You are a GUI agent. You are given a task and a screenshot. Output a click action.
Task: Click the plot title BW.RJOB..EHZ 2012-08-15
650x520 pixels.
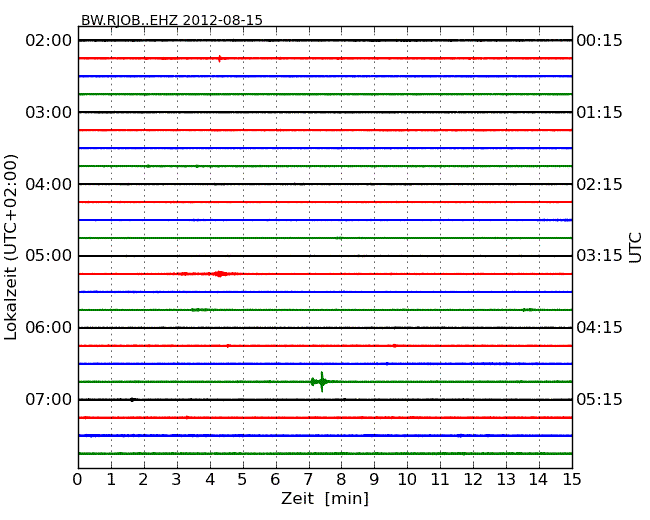click(172, 20)
